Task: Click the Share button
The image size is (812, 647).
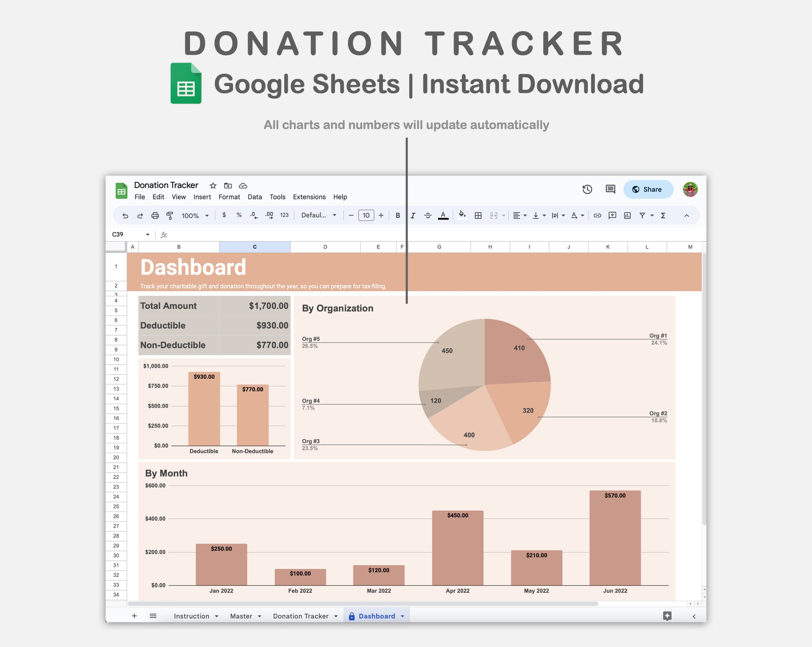Action: (x=648, y=189)
